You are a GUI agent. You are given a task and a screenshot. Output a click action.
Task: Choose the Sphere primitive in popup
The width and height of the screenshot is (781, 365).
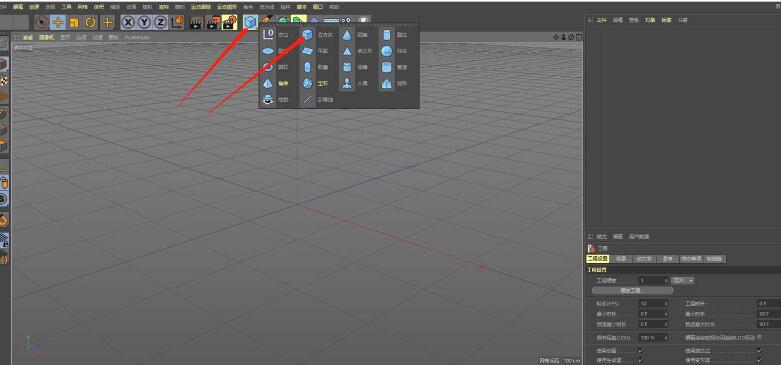pyautogui.click(x=387, y=51)
